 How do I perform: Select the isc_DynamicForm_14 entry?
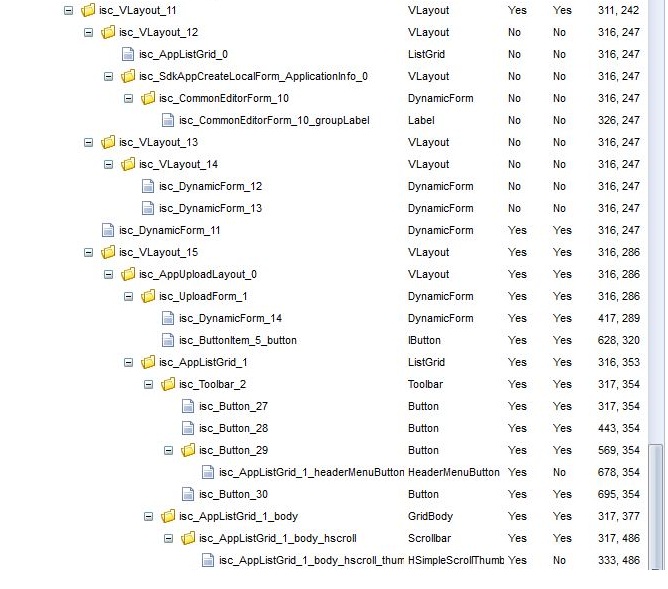point(230,318)
